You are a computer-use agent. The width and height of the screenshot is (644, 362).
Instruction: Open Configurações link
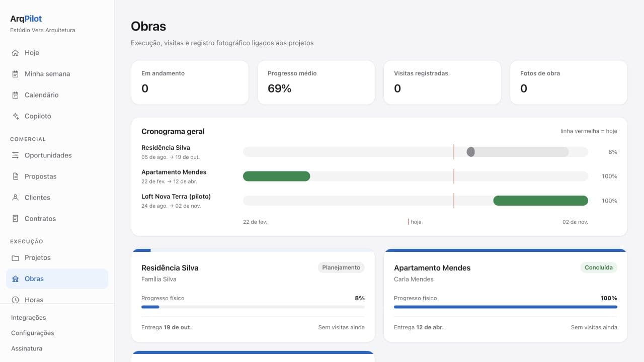click(32, 333)
